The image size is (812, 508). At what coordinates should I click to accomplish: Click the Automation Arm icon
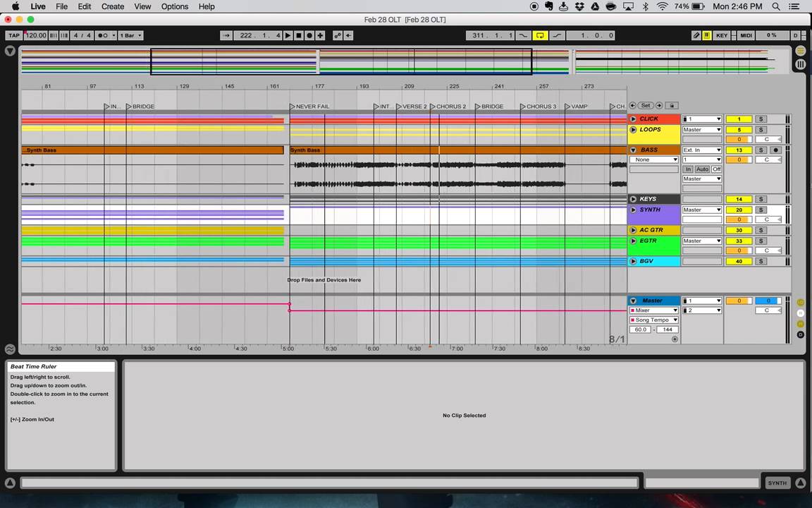338,35
